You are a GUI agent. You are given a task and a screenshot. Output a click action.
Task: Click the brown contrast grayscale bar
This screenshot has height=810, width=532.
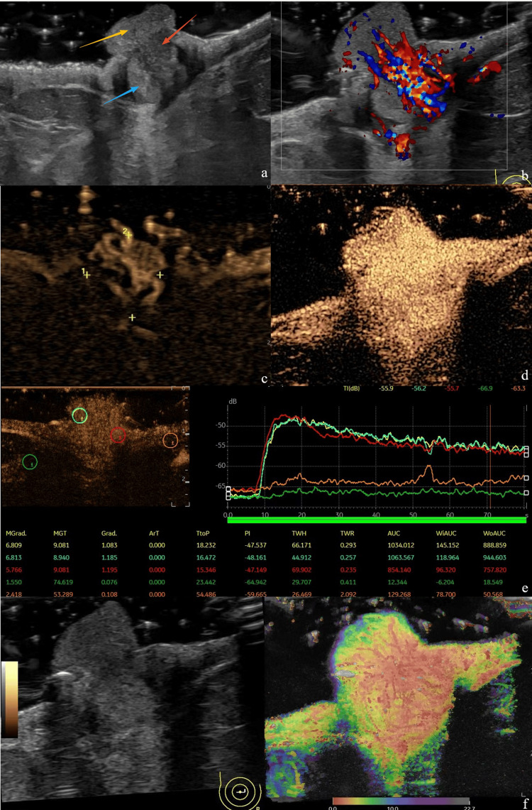(10, 699)
